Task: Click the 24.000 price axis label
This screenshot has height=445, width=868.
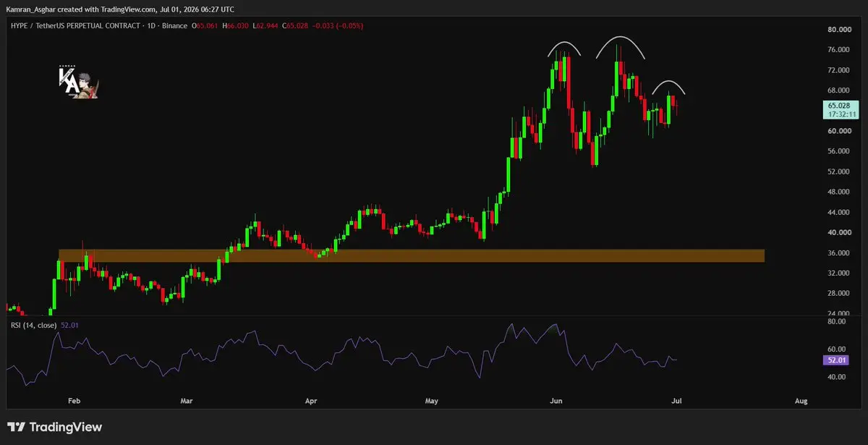Action: 840,313
